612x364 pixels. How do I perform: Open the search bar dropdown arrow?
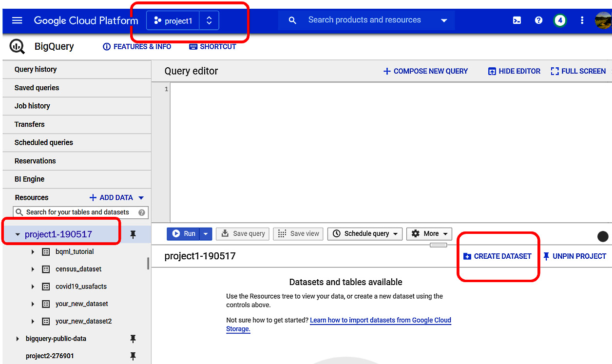tap(444, 20)
